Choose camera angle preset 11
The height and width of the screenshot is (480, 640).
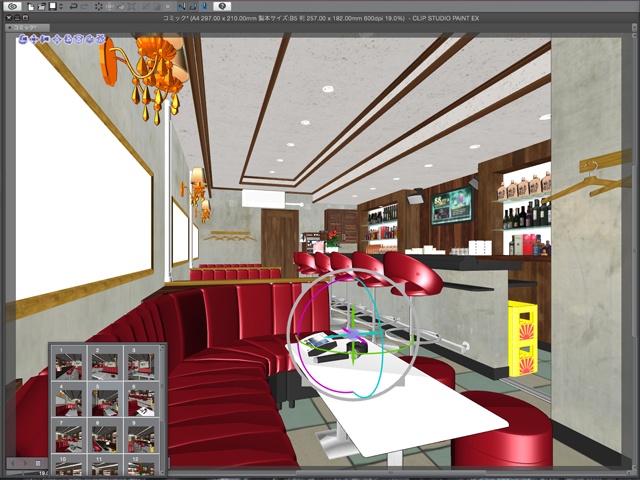tap(104, 465)
